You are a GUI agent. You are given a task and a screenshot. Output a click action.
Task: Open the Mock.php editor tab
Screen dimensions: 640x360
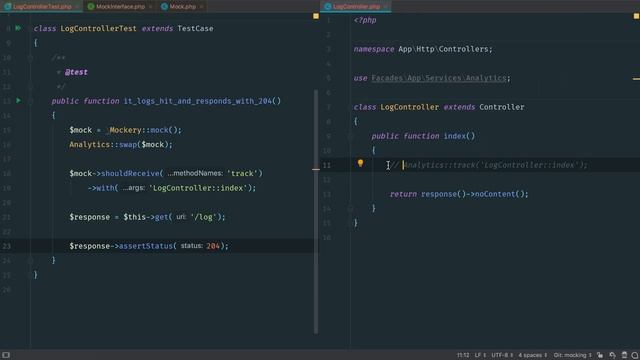coord(182,7)
